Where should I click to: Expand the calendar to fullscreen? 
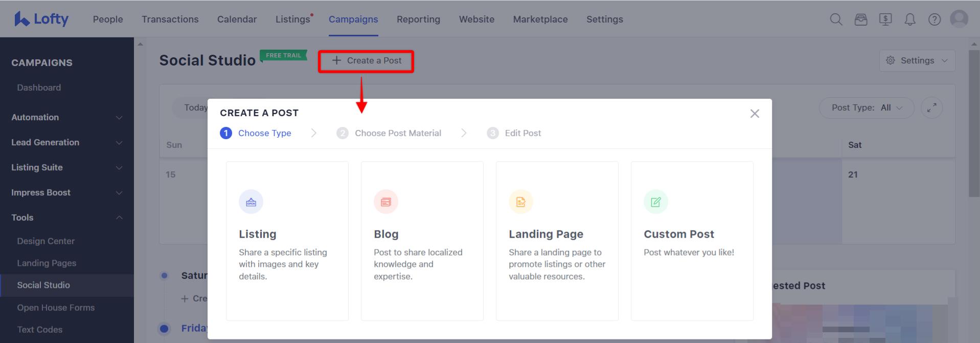pyautogui.click(x=931, y=108)
